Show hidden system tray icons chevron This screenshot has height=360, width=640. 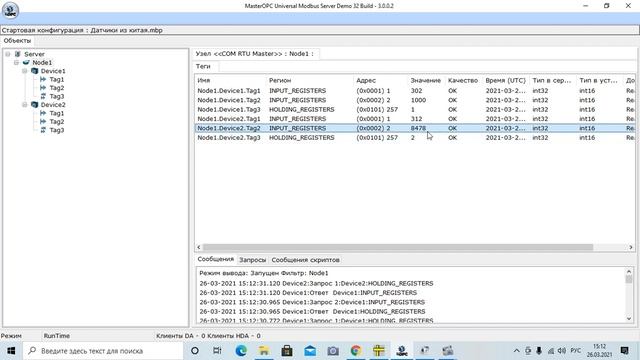pyautogui.click(x=516, y=351)
